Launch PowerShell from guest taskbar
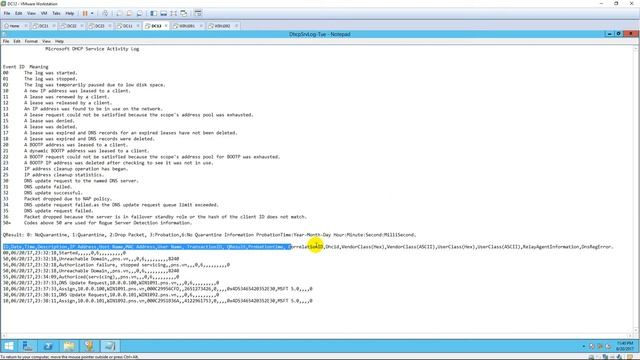 [48, 346]
